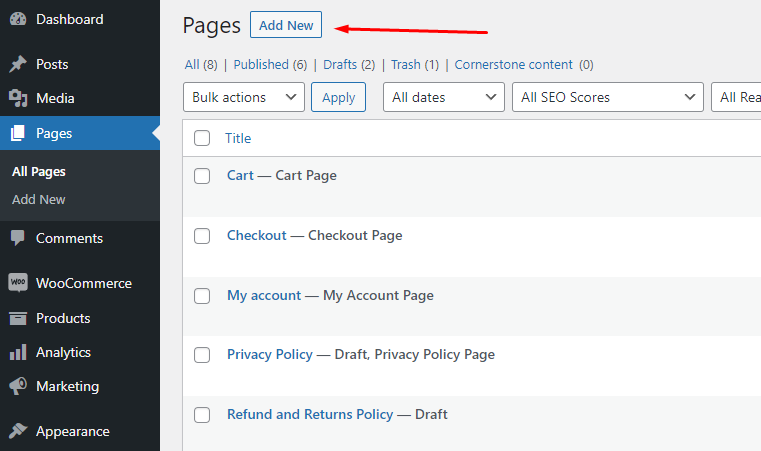Open the Refund and Returns Policy page link
The image size is (761, 451).
pos(310,414)
